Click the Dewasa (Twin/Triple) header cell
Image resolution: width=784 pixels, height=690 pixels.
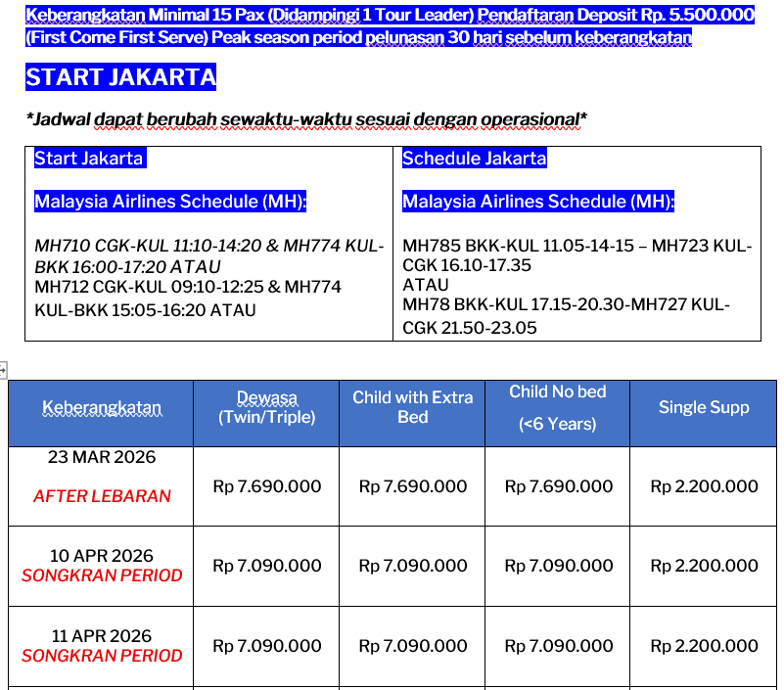click(266, 407)
